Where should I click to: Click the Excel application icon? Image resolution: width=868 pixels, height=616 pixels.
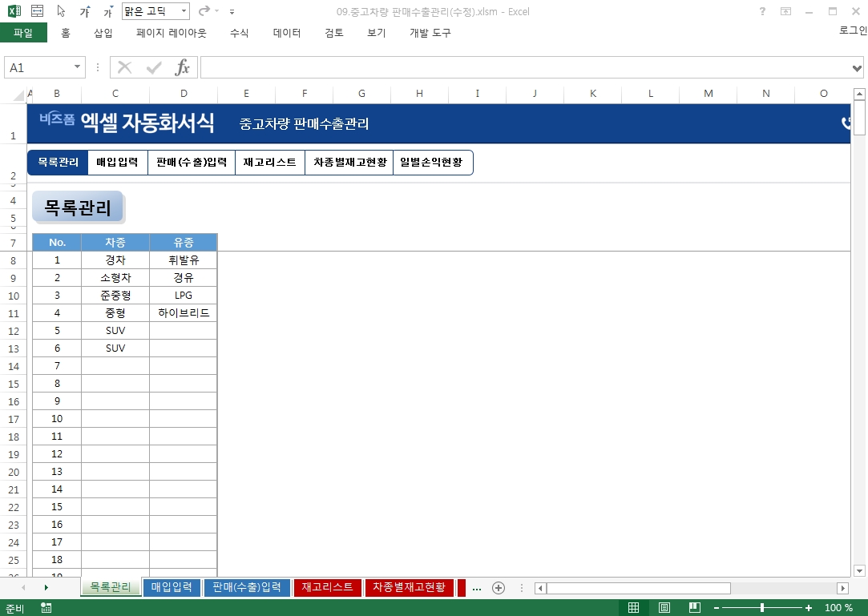click(14, 11)
